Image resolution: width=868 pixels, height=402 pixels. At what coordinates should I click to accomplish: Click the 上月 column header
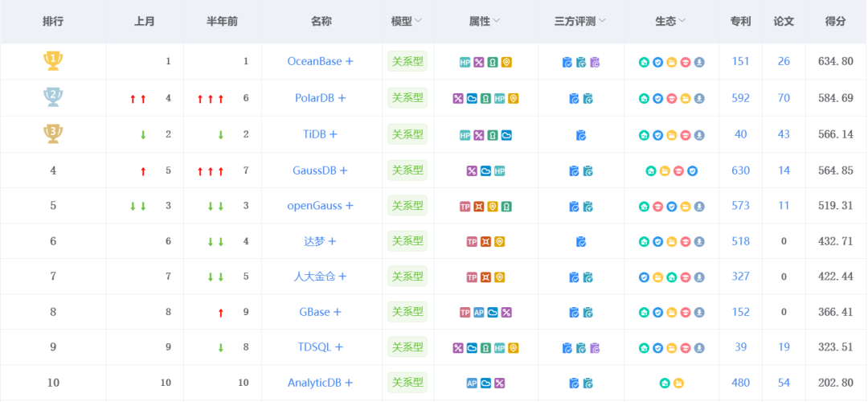145,22
